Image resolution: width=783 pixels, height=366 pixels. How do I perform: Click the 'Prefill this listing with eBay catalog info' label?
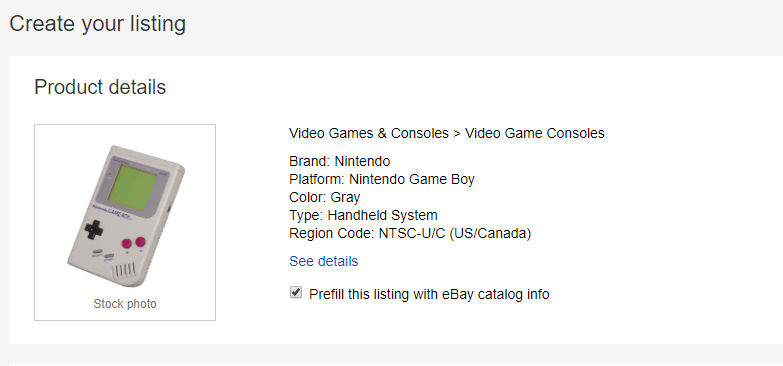click(429, 294)
